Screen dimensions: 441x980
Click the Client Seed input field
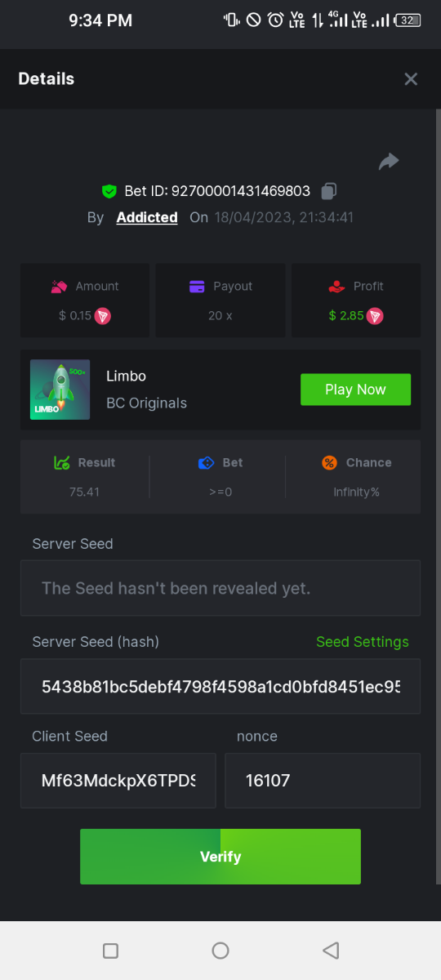(118, 781)
